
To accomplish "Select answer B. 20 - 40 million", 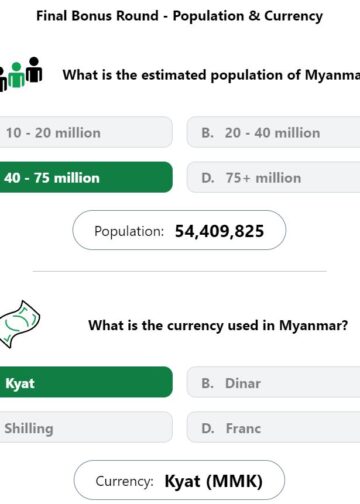I will (x=273, y=132).
